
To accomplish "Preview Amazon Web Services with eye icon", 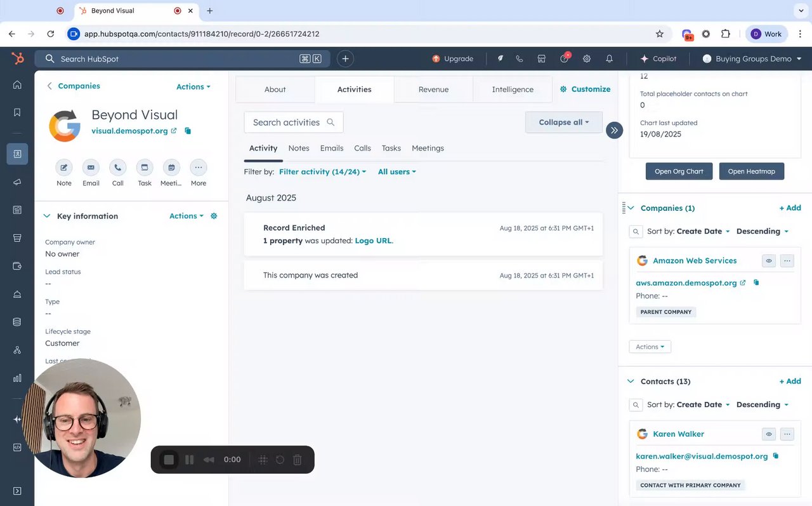I will point(769,260).
